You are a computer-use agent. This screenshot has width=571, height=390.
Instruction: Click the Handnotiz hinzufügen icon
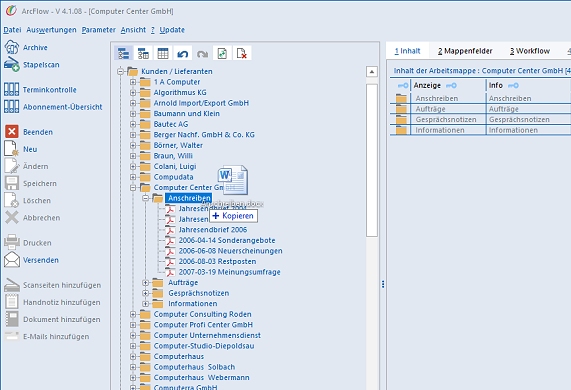pos(12,302)
